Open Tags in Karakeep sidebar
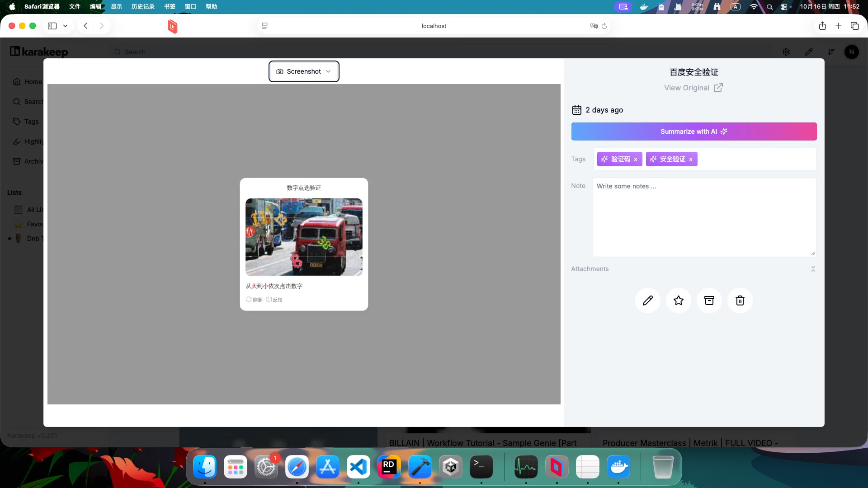Screen dimensions: 868x488 click(26, 122)
